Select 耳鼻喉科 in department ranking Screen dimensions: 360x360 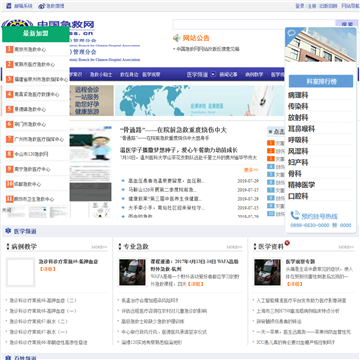coord(301,129)
